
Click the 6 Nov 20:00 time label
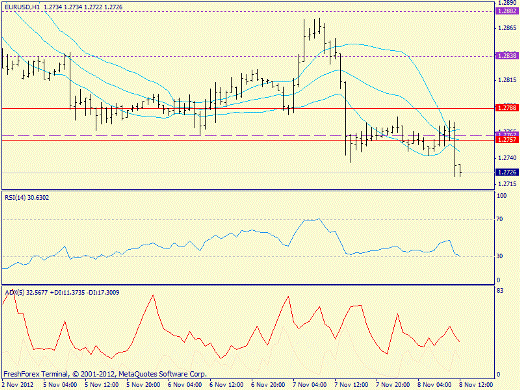tap(268, 385)
